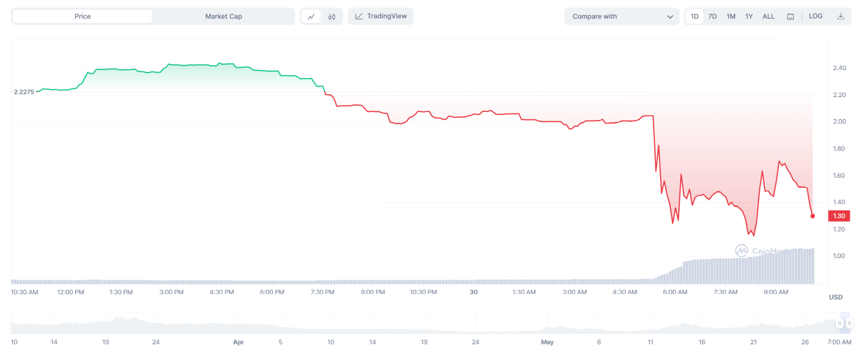Select the Price tab

[x=82, y=16]
